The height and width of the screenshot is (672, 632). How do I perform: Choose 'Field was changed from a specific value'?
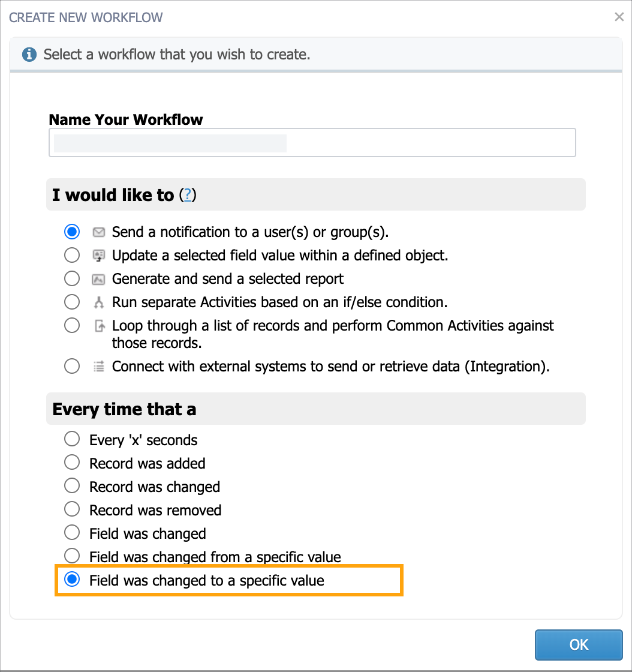(x=72, y=556)
